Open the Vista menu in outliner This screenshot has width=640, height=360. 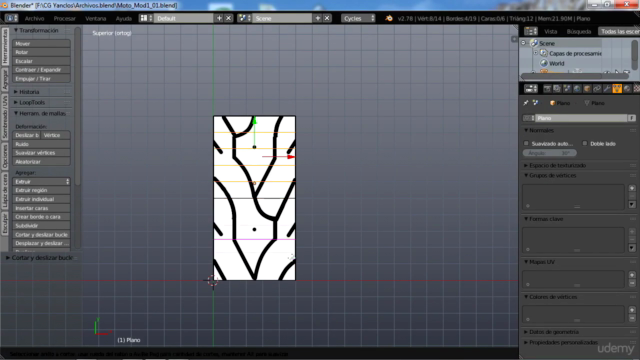pos(550,31)
